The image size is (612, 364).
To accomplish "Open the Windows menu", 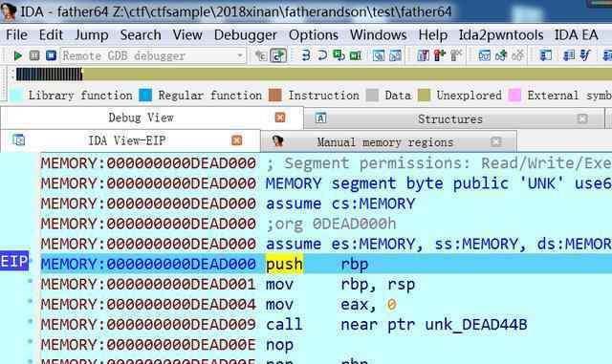I will pyautogui.click(x=379, y=34).
